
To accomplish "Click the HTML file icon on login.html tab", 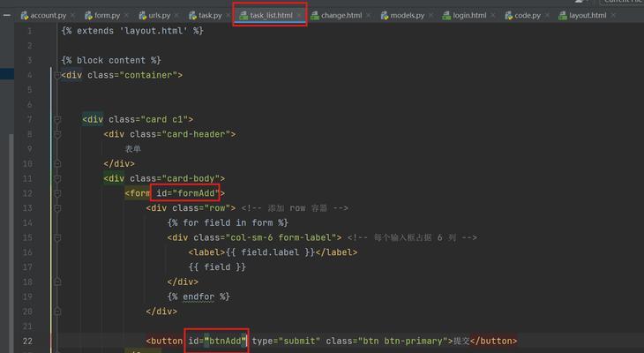I will pyautogui.click(x=446, y=16).
